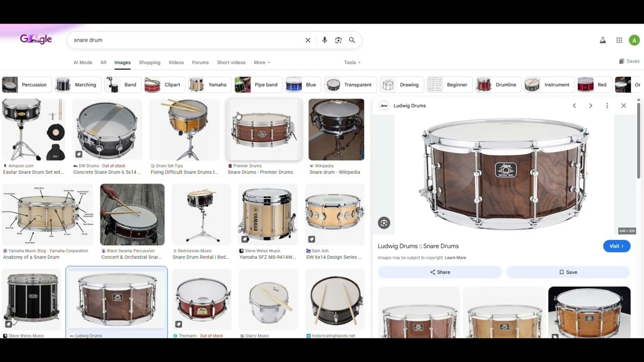
Task: Open Wikipedia snare drum thumbnail
Action: point(336,130)
